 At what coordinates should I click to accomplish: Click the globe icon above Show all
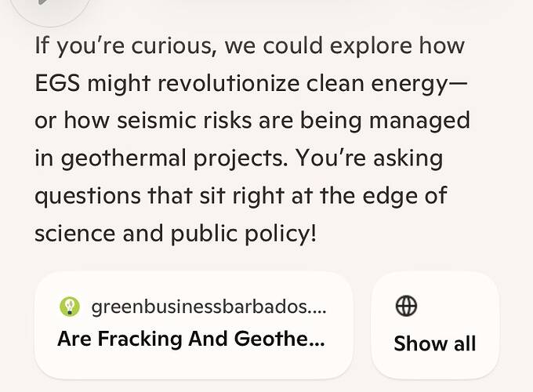click(407, 307)
